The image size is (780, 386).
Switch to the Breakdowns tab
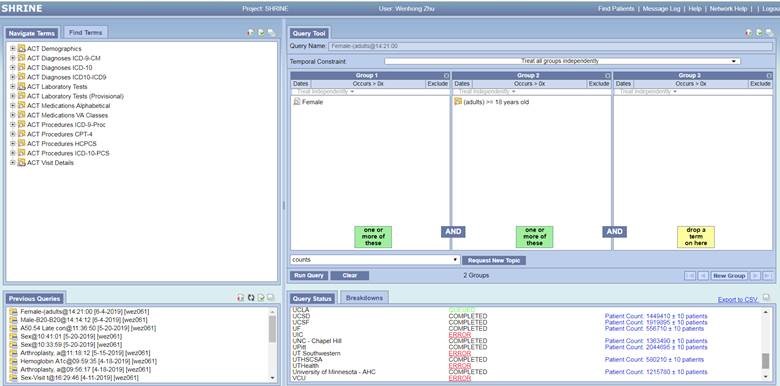(x=364, y=298)
